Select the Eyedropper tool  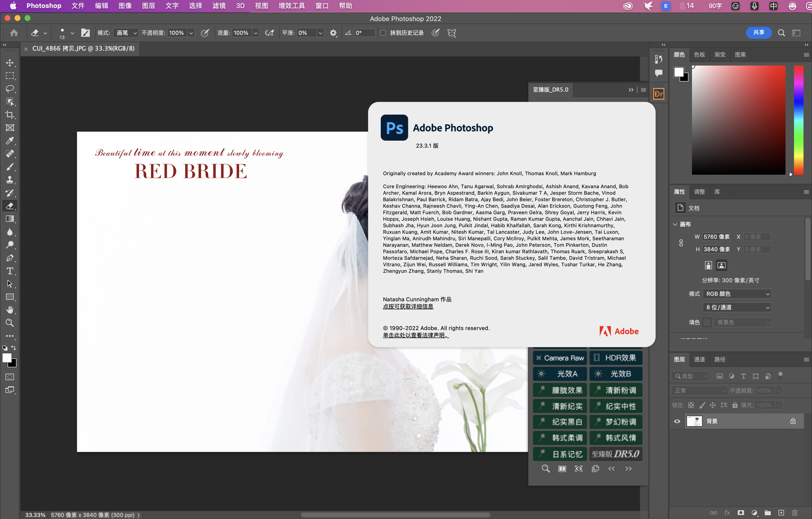(x=10, y=141)
